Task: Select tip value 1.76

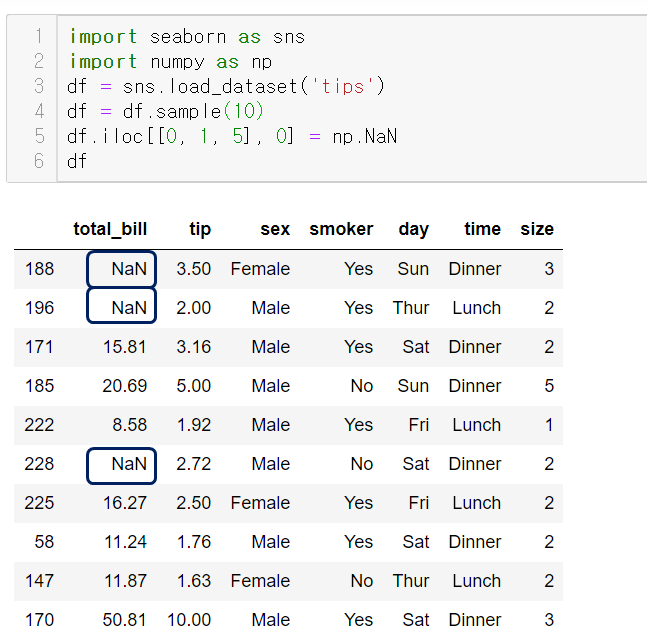Action: [x=194, y=542]
